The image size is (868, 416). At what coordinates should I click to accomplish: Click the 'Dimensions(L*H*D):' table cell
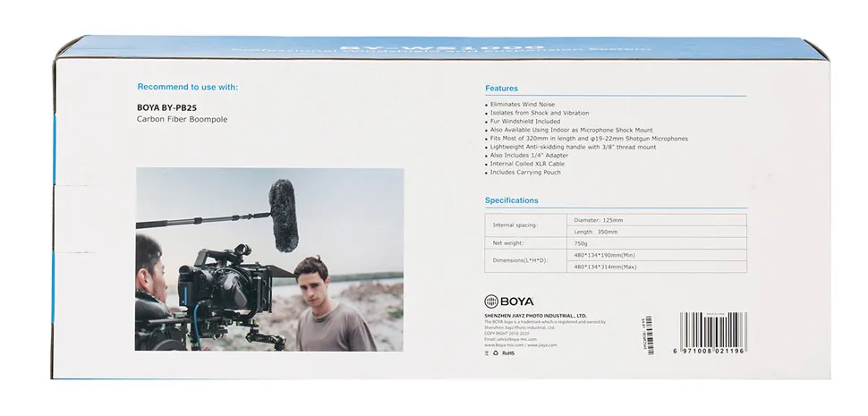[x=526, y=260]
